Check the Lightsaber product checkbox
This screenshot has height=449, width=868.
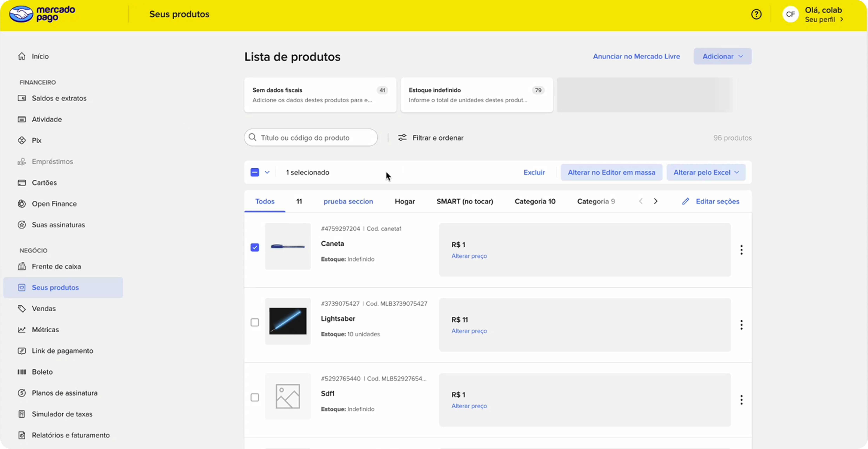point(255,322)
